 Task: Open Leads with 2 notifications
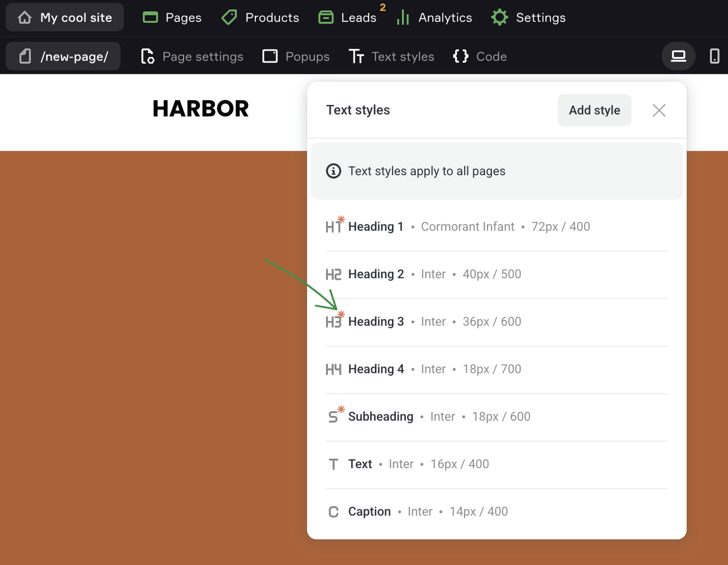point(348,18)
